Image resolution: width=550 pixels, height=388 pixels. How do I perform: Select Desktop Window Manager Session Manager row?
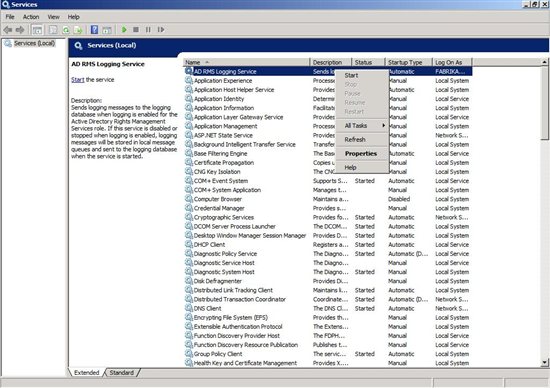[x=328, y=235]
